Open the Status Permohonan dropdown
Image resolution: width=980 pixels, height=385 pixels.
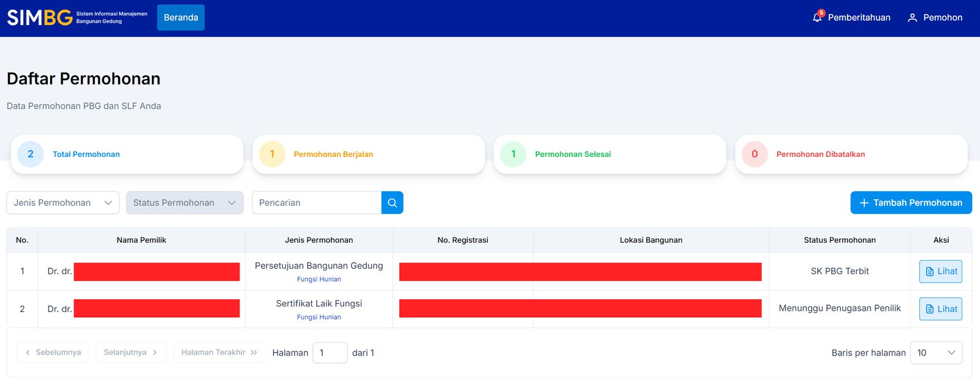tap(184, 203)
